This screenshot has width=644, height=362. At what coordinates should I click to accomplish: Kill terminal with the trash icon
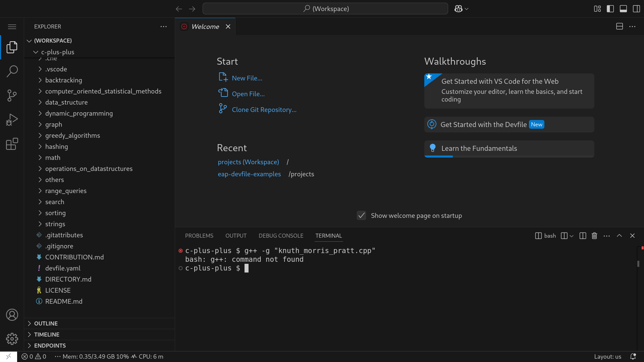(x=594, y=236)
